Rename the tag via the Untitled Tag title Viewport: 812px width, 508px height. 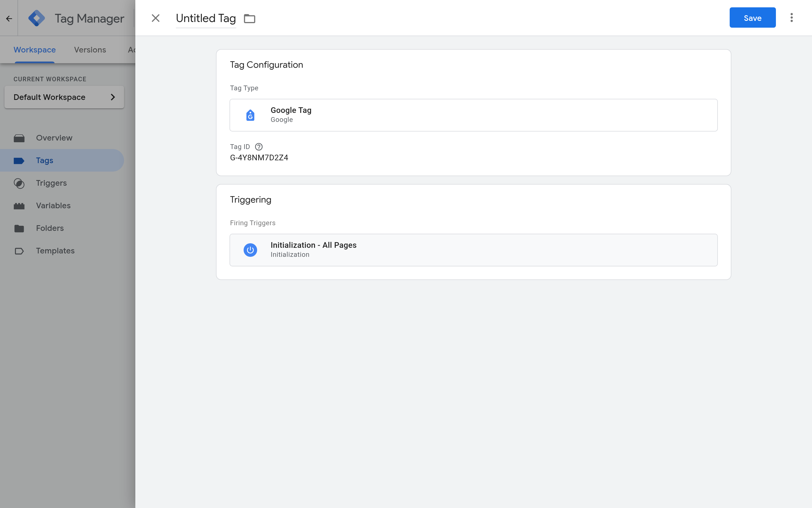pos(206,18)
